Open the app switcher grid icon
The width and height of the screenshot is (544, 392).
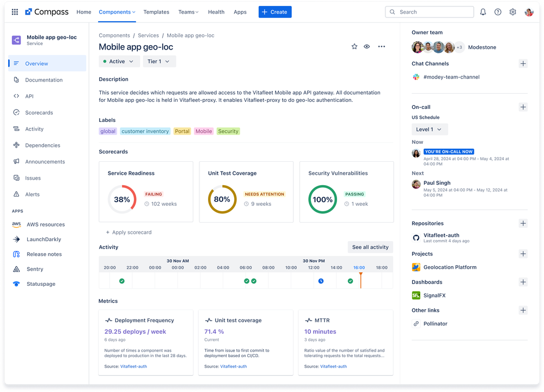15,12
